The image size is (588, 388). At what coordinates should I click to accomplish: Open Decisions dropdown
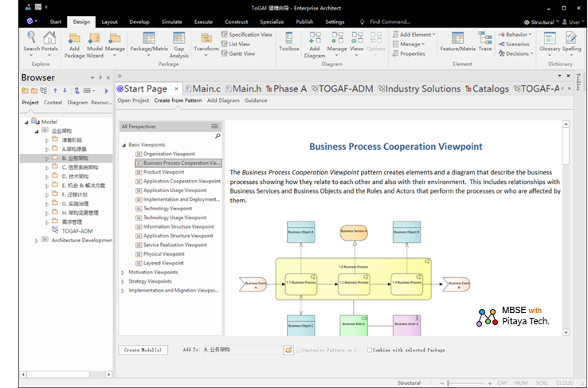pos(515,53)
